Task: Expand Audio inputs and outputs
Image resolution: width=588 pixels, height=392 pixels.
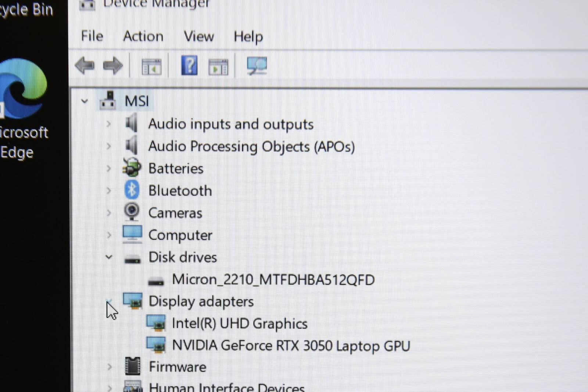Action: (x=109, y=124)
